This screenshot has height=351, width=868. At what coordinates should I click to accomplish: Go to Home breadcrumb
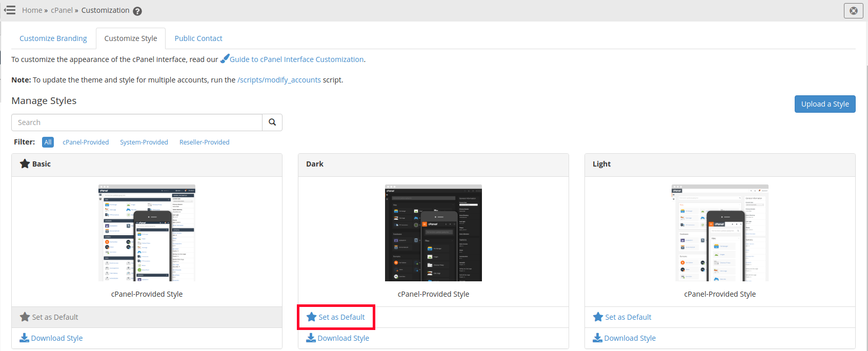pyautogui.click(x=32, y=10)
